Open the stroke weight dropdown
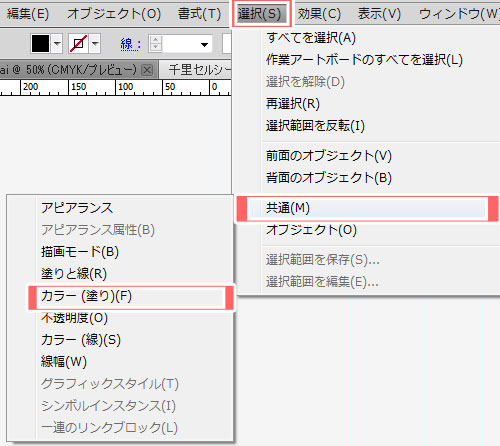Image resolution: width=500 pixels, height=446 pixels. pyautogui.click(x=204, y=44)
